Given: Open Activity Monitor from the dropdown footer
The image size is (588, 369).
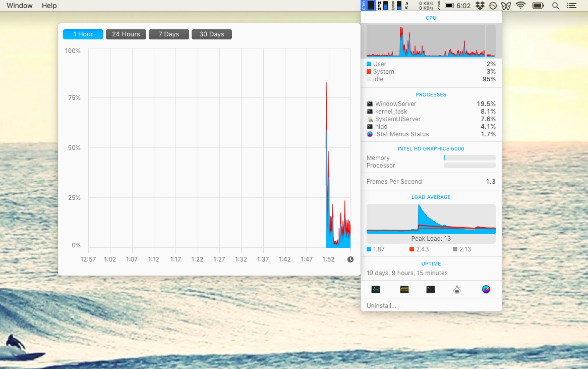Looking at the screenshot, I should point(375,289).
